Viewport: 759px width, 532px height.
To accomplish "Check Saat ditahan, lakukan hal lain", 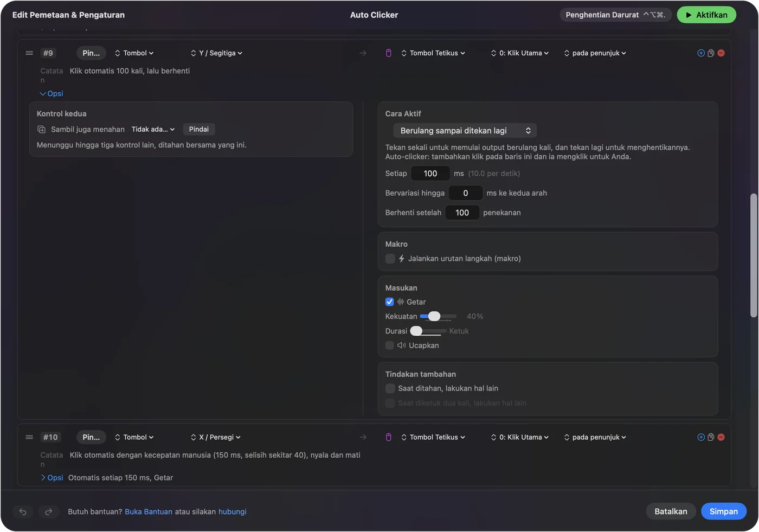I will coord(390,388).
